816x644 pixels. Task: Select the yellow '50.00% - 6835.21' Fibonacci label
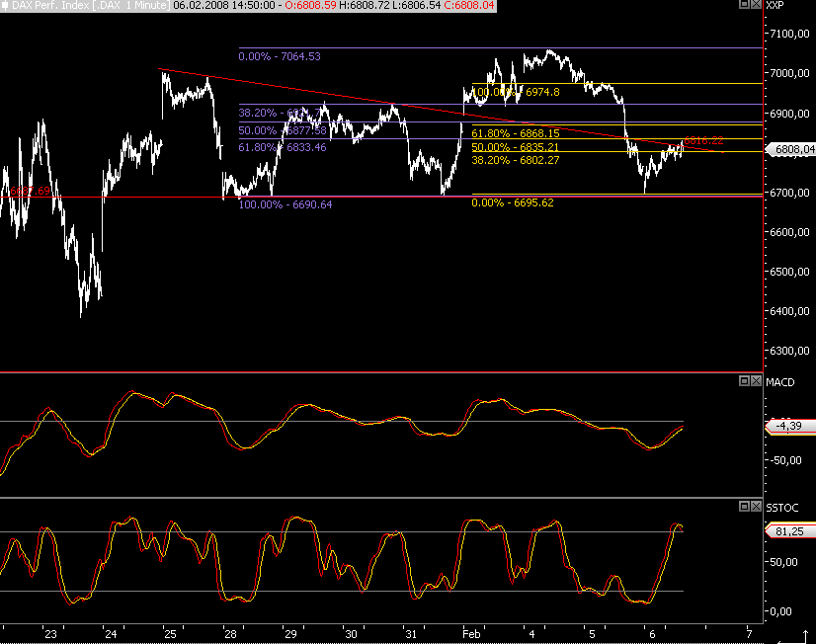click(516, 147)
